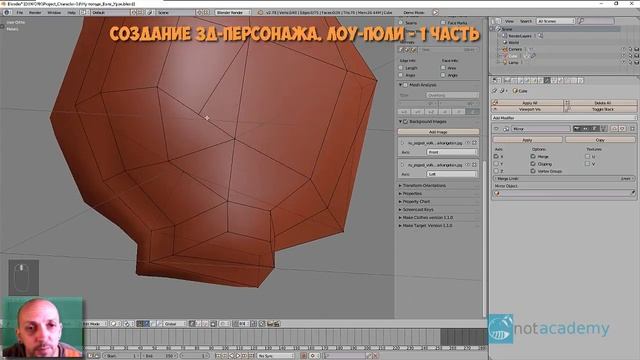Open the No Sync timeline dropdown

click(x=275, y=356)
